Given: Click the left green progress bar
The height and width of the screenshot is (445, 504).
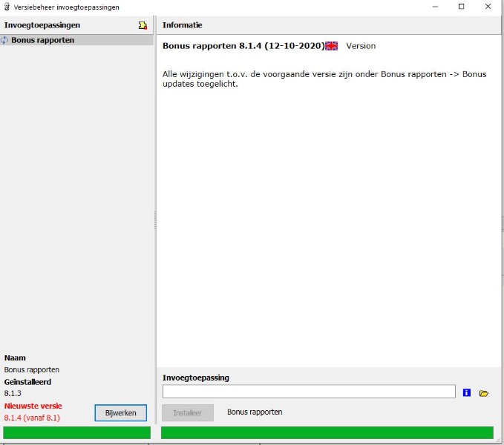Looking at the screenshot, I should point(76,432).
